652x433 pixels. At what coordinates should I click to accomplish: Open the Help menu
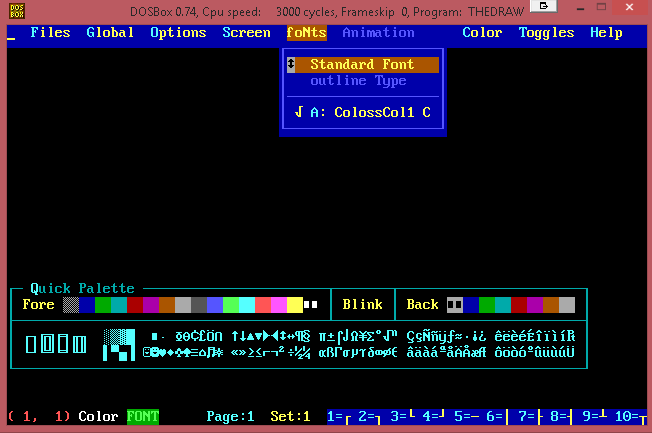(606, 33)
